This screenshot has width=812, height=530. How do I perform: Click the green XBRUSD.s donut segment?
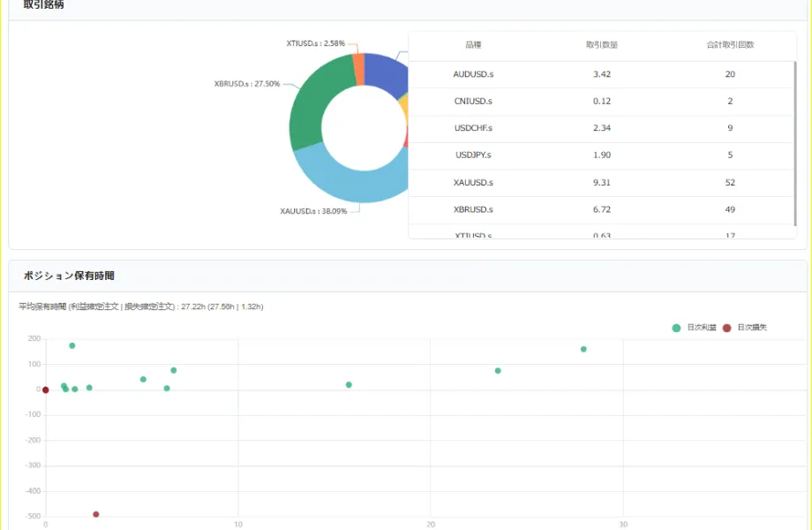[310, 106]
